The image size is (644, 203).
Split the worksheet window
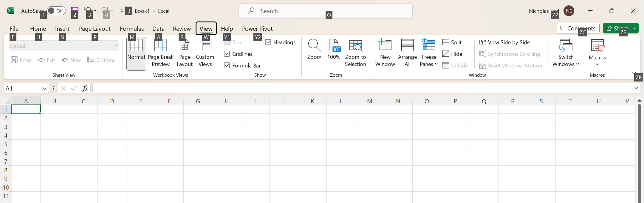[452, 42]
